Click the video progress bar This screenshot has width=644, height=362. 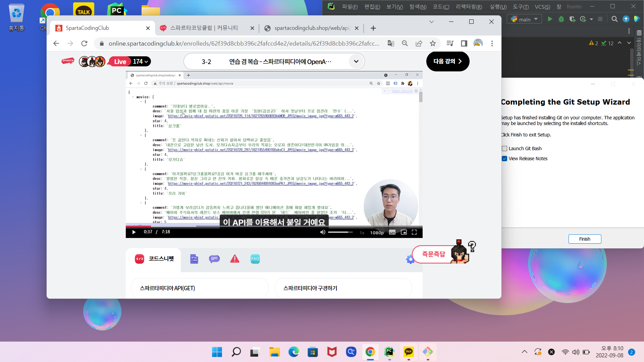274,226
